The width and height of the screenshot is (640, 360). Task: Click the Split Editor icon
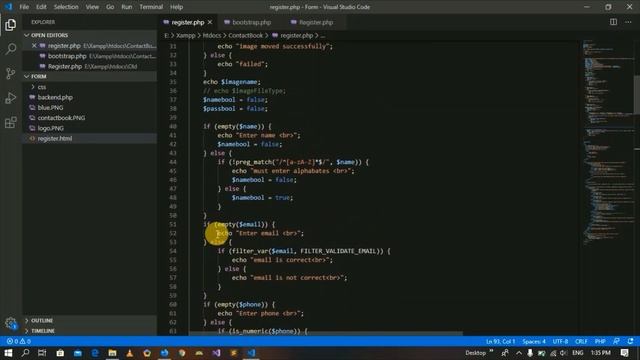[x=613, y=22]
